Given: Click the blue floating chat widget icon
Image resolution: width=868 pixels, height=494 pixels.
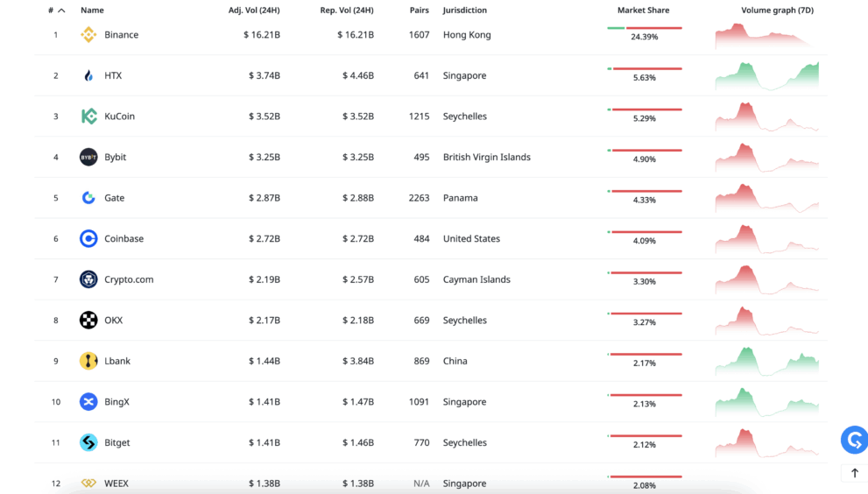Looking at the screenshot, I should tap(854, 440).
